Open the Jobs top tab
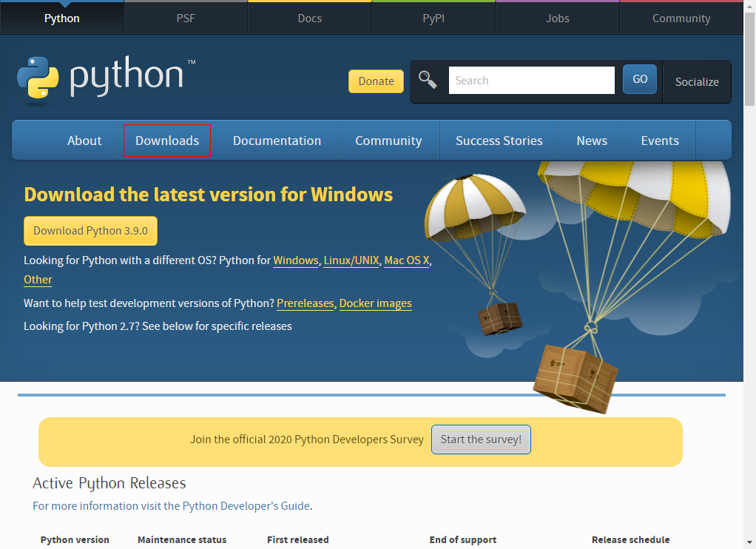Image resolution: width=756 pixels, height=549 pixels. pyautogui.click(x=557, y=18)
